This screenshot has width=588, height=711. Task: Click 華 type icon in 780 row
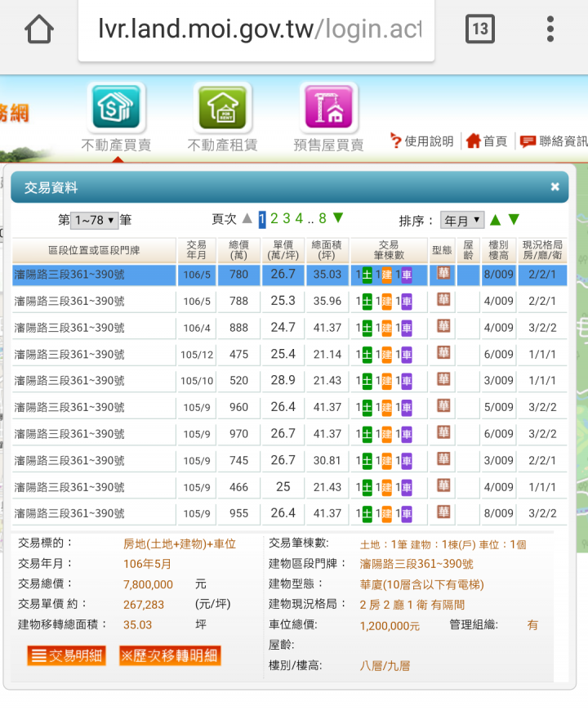click(443, 273)
